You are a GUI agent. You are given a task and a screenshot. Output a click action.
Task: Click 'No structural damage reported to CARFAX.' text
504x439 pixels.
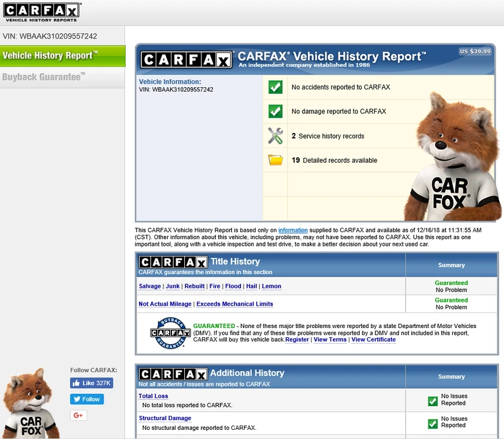click(x=200, y=428)
